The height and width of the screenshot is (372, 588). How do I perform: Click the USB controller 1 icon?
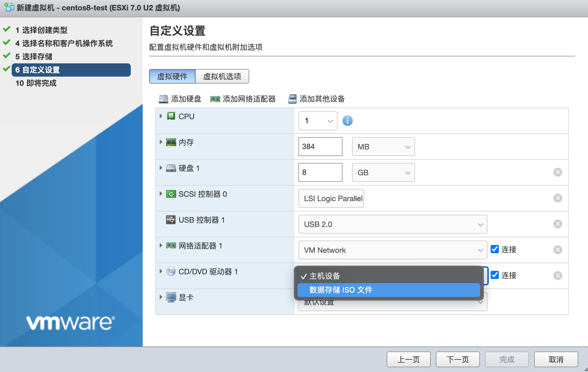tap(171, 220)
